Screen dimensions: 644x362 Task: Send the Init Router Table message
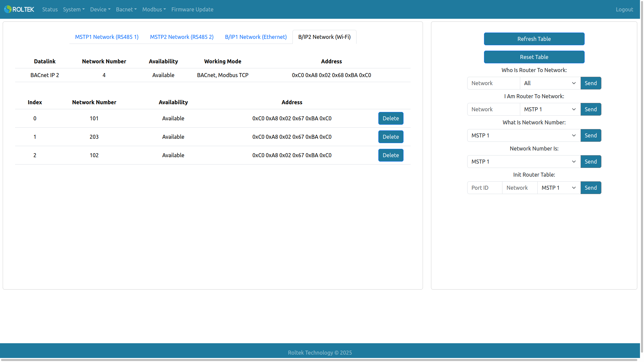(591, 188)
